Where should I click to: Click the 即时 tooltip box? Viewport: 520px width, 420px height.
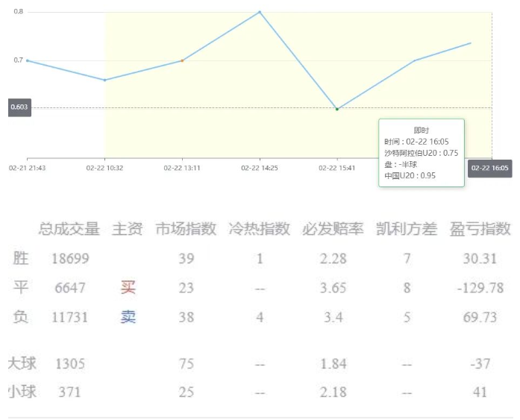(x=422, y=153)
